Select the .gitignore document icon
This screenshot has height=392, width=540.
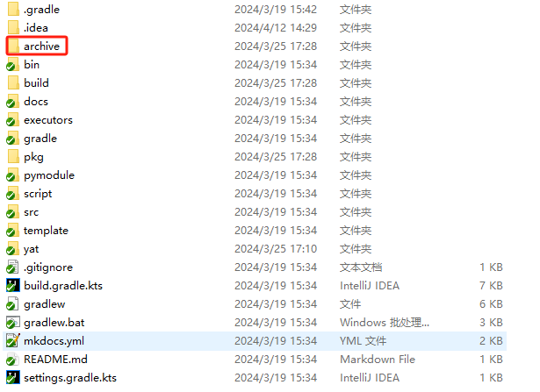(13, 267)
